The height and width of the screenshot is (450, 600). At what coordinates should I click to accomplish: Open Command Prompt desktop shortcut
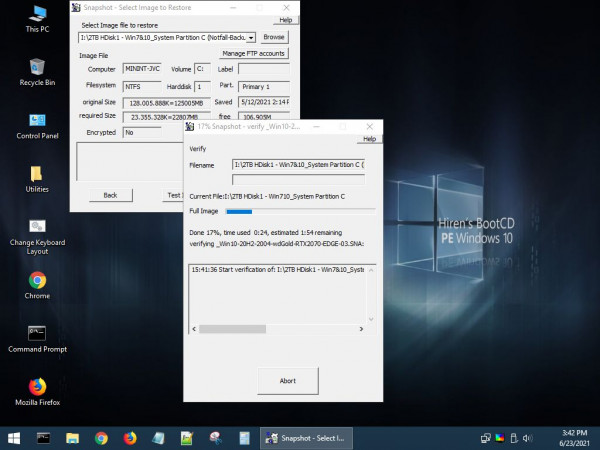pos(38,339)
